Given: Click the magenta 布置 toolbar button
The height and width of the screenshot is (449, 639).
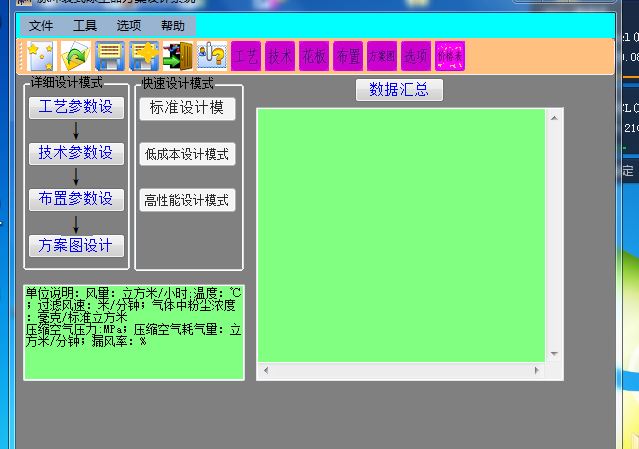Looking at the screenshot, I should pyautogui.click(x=348, y=56).
